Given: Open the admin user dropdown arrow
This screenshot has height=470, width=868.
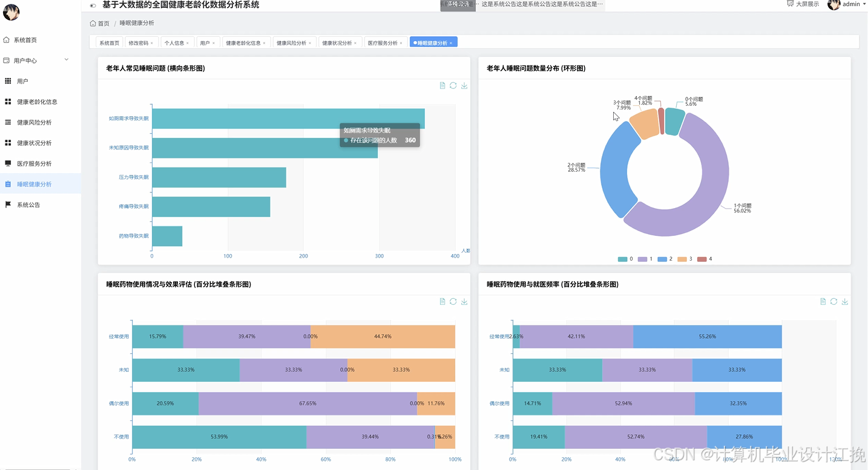Looking at the screenshot, I should [x=864, y=4].
